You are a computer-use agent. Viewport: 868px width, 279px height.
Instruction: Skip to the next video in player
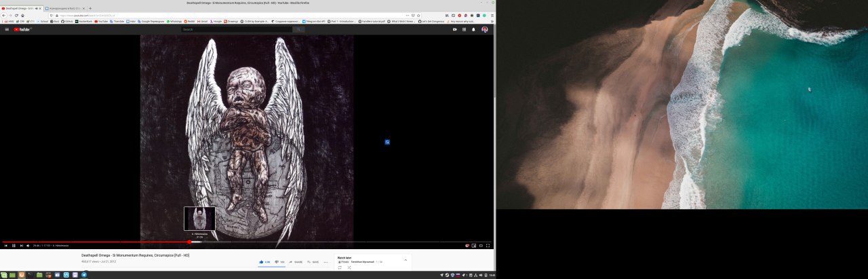point(22,246)
